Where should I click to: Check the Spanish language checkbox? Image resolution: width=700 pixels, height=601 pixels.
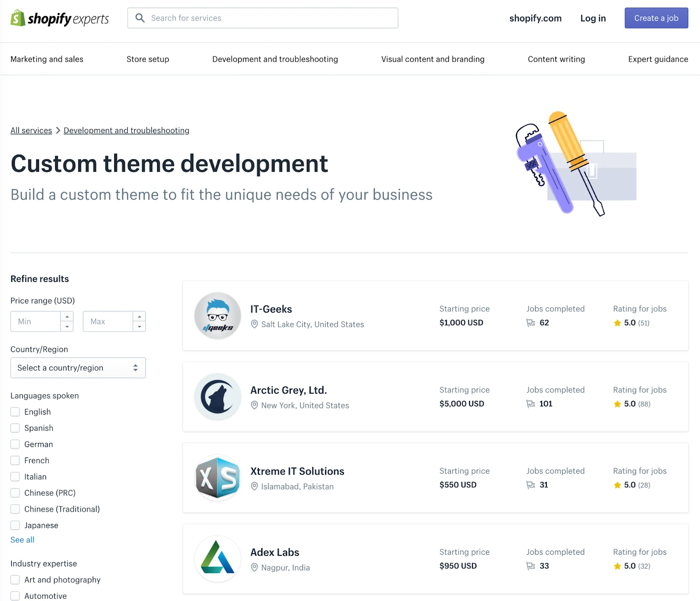[15, 428]
